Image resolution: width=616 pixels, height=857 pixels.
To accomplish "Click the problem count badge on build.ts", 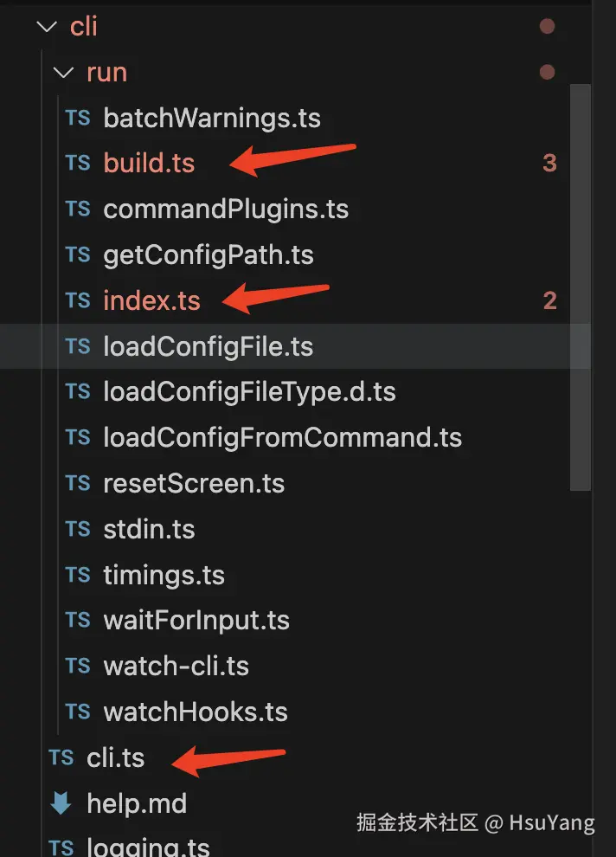I will point(549,164).
